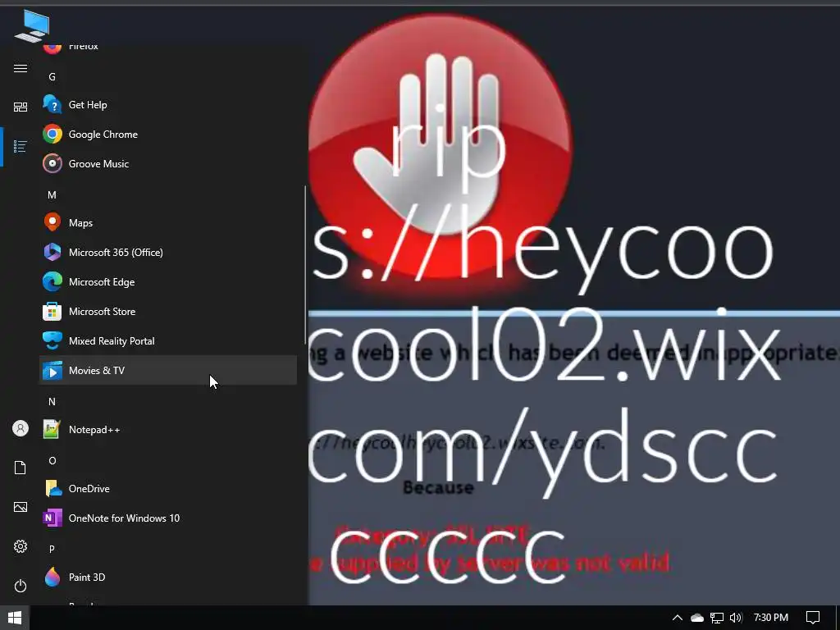Open the volume speaker tray icon
Image resolution: width=840 pixels, height=630 pixels.
736,618
